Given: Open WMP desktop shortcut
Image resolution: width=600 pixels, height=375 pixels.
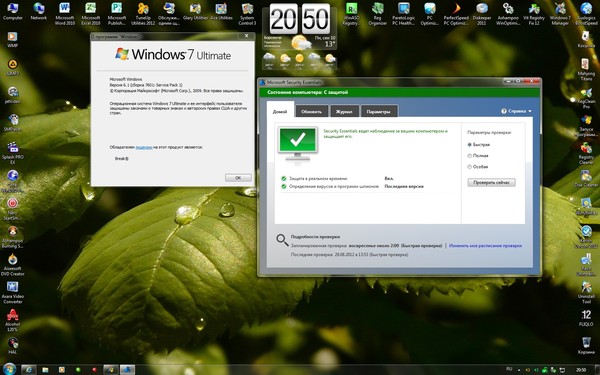Looking at the screenshot, I should pos(12,39).
